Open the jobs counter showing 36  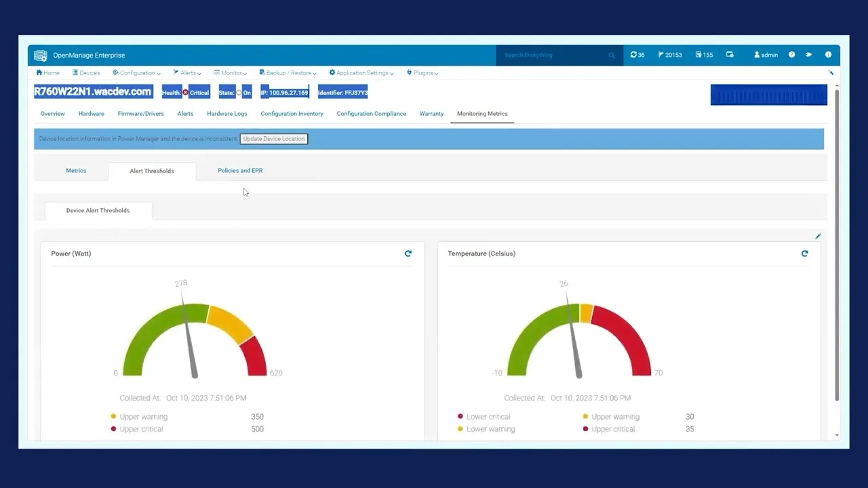[637, 55]
